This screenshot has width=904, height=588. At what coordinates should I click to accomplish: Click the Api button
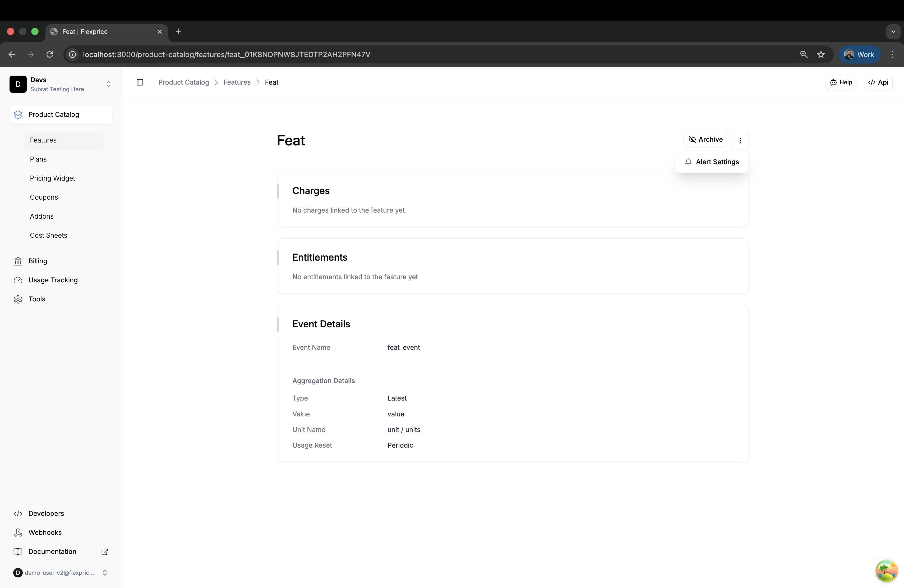click(x=878, y=82)
